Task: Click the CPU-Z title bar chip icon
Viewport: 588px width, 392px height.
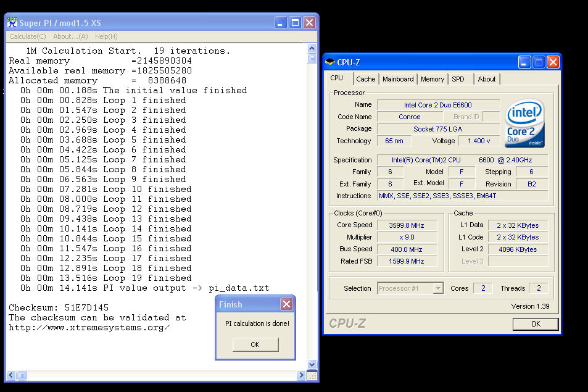Action: pos(330,62)
